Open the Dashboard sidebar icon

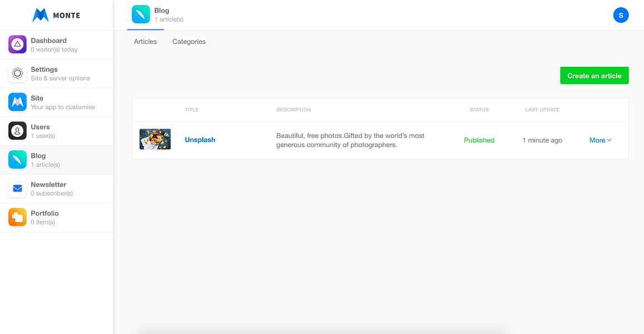17,45
